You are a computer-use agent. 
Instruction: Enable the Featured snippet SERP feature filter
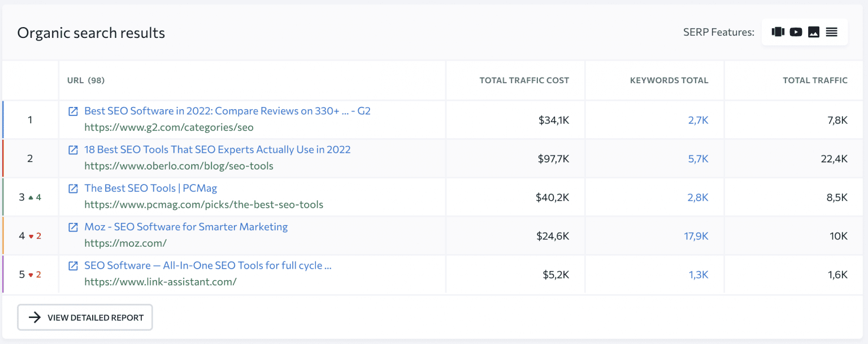tap(831, 32)
